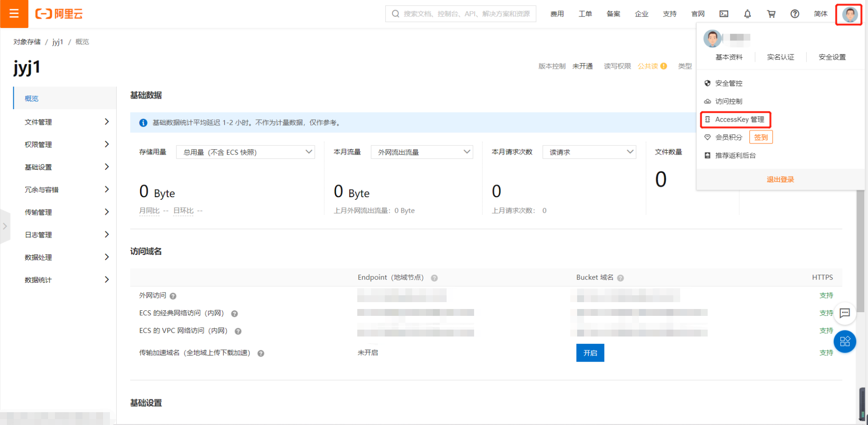The height and width of the screenshot is (425, 868).
Task: Open the notification bell
Action: (748, 14)
